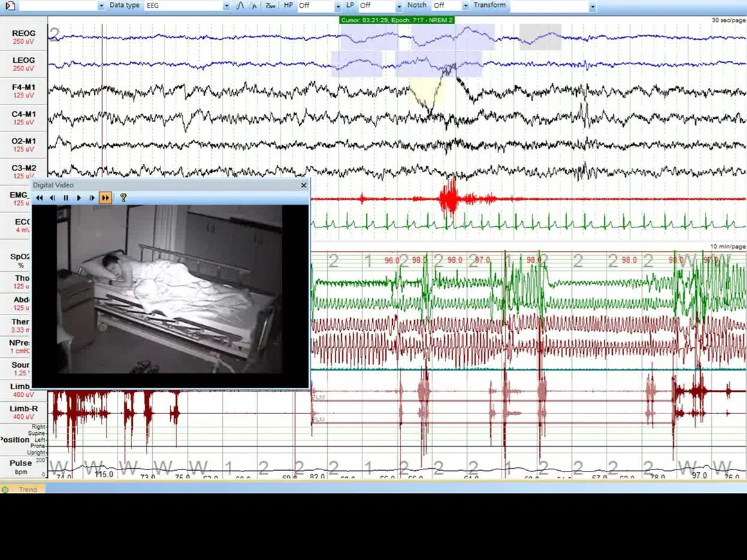This screenshot has width=747, height=560.
Task: Open the Transform dropdown
Action: point(592,6)
